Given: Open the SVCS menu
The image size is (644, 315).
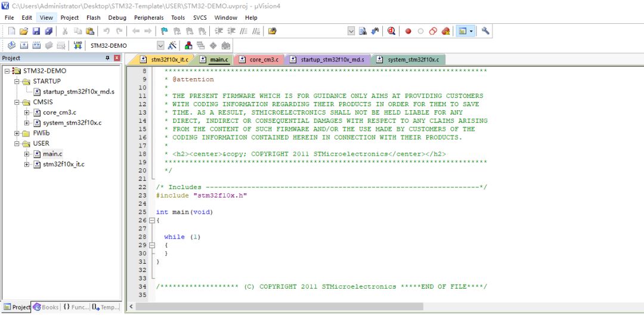Looking at the screenshot, I should pos(200,18).
